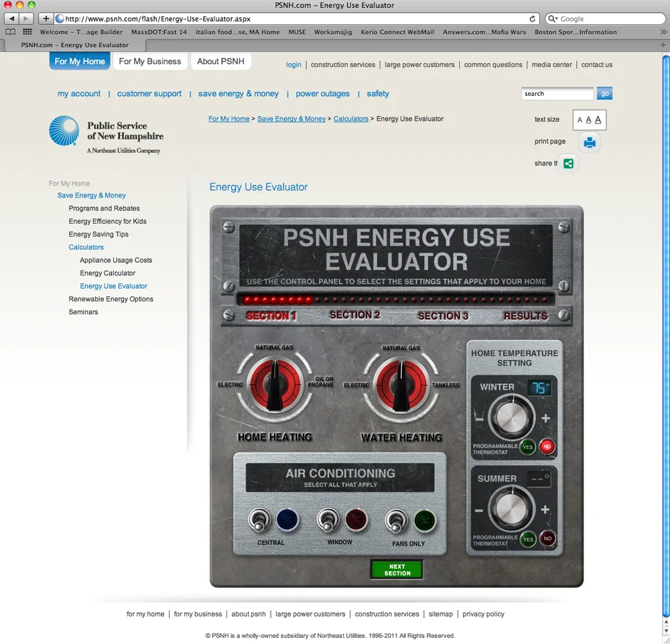The image size is (670, 644).
Task: Open the MUSE bookmark
Action: 297,31
